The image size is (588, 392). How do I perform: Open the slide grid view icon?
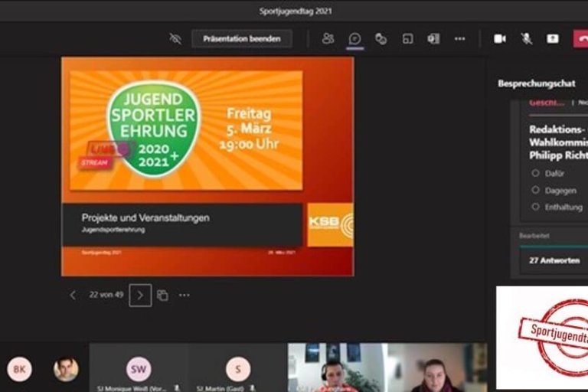(x=162, y=295)
